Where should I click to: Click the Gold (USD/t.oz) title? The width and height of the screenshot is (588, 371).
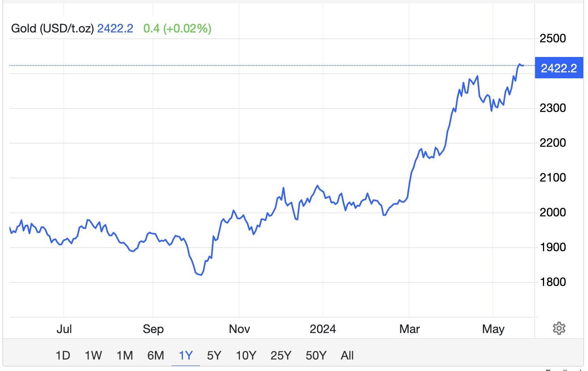point(53,28)
